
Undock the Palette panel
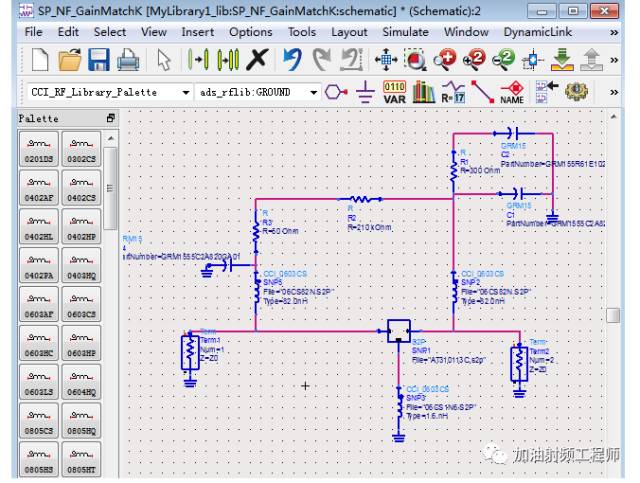point(110,118)
